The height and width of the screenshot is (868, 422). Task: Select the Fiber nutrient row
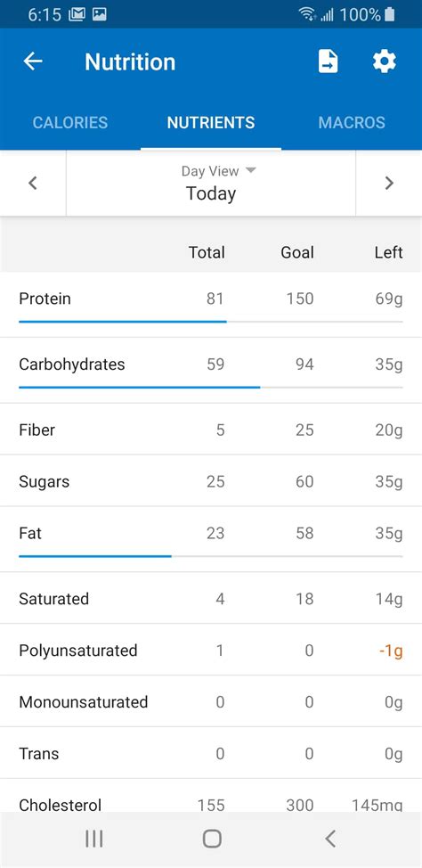[x=211, y=430]
